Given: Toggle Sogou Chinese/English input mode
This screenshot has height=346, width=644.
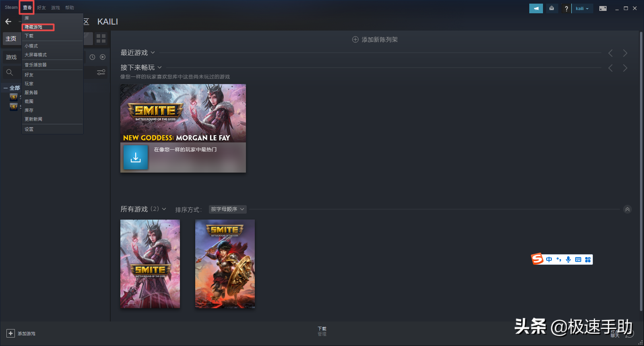Looking at the screenshot, I should [x=549, y=259].
